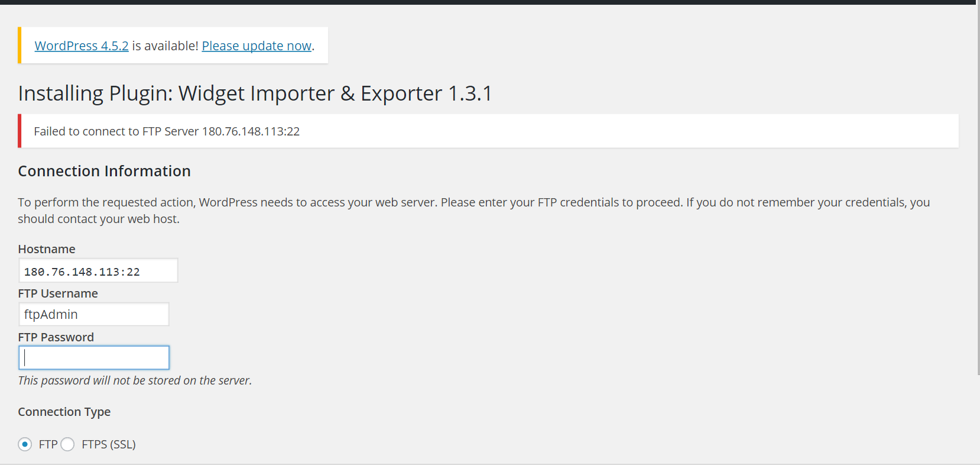Select the FTP connection type radio button
980x465 pixels.
pyautogui.click(x=25, y=444)
